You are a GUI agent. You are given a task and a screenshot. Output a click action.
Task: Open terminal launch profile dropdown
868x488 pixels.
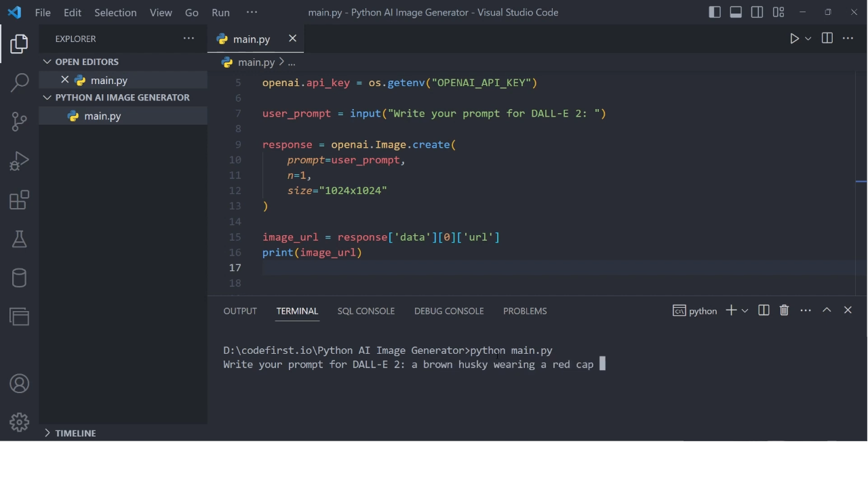[x=745, y=310]
